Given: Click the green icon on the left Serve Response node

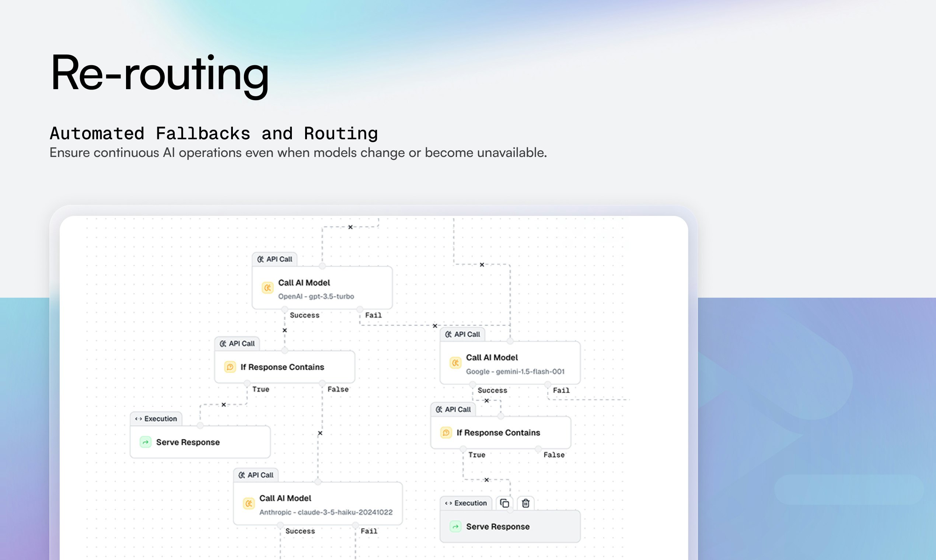Looking at the screenshot, I should (x=145, y=442).
